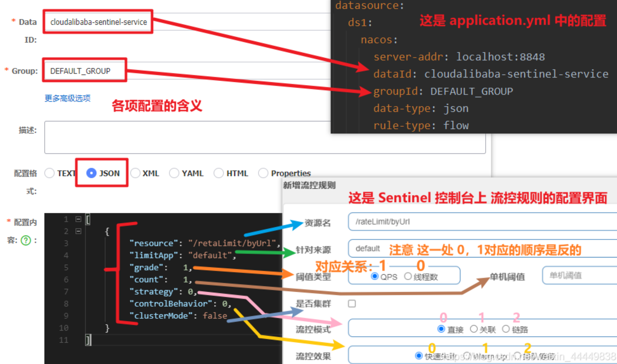Click the data-type: json line
Image resolution: width=617 pixels, height=364 pixels.
(x=421, y=108)
